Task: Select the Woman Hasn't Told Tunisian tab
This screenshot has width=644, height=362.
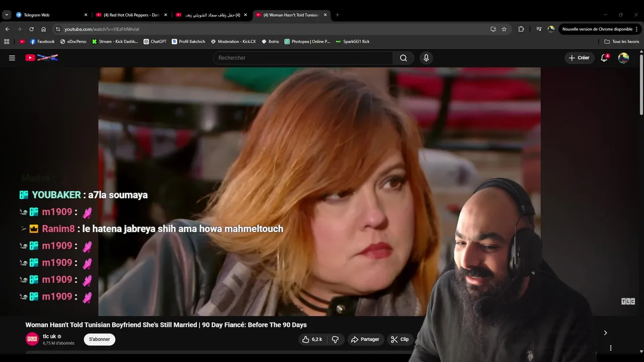Action: click(292, 15)
